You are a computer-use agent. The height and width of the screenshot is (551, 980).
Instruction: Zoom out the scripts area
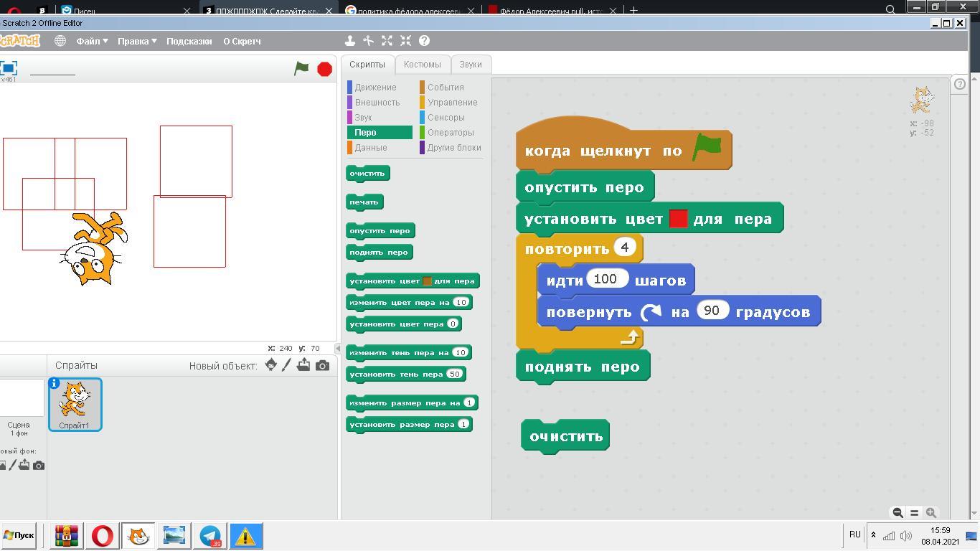coord(897,512)
